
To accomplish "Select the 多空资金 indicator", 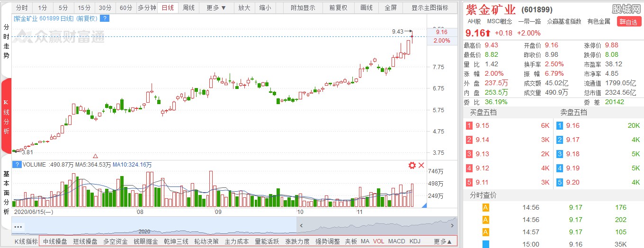I will 116,241.
